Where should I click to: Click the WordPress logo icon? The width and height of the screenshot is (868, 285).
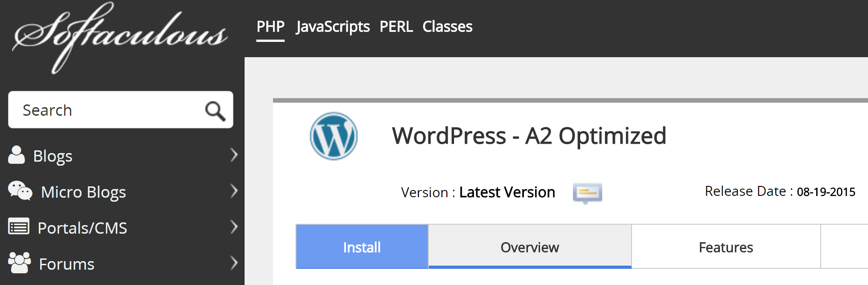pyautogui.click(x=334, y=136)
